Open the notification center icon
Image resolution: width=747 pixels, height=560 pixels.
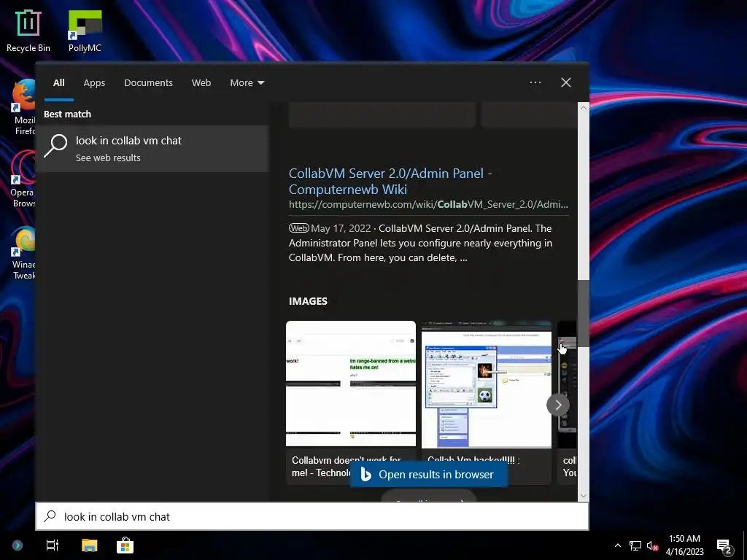coord(724,545)
